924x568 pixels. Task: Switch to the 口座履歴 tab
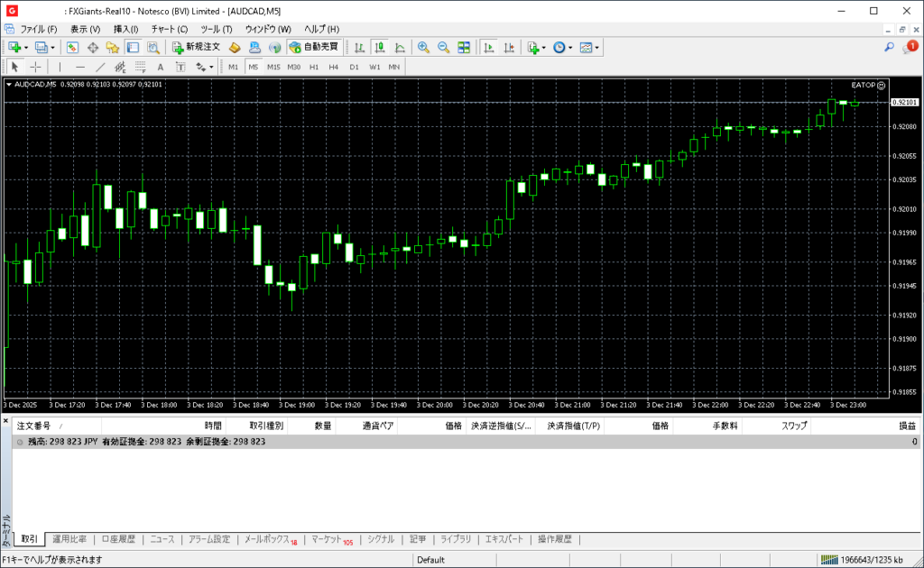coord(118,539)
